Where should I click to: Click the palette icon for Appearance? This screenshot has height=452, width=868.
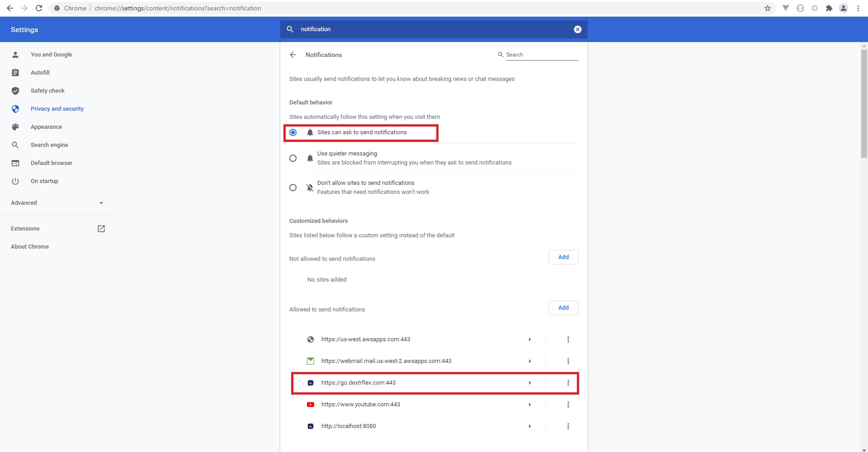(15, 127)
